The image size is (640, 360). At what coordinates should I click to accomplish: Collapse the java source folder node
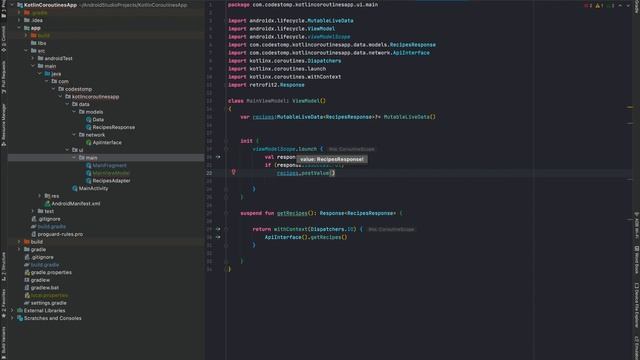click(x=40, y=73)
